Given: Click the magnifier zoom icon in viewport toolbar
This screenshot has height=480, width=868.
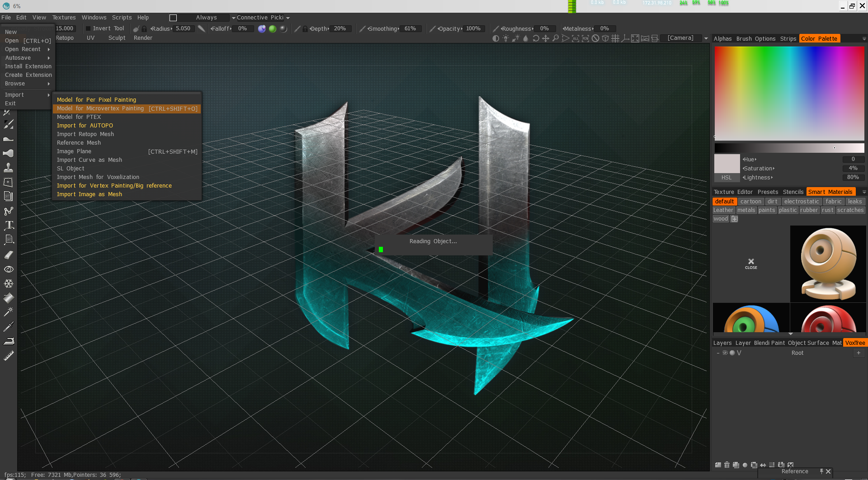Looking at the screenshot, I should pyautogui.click(x=556, y=38).
